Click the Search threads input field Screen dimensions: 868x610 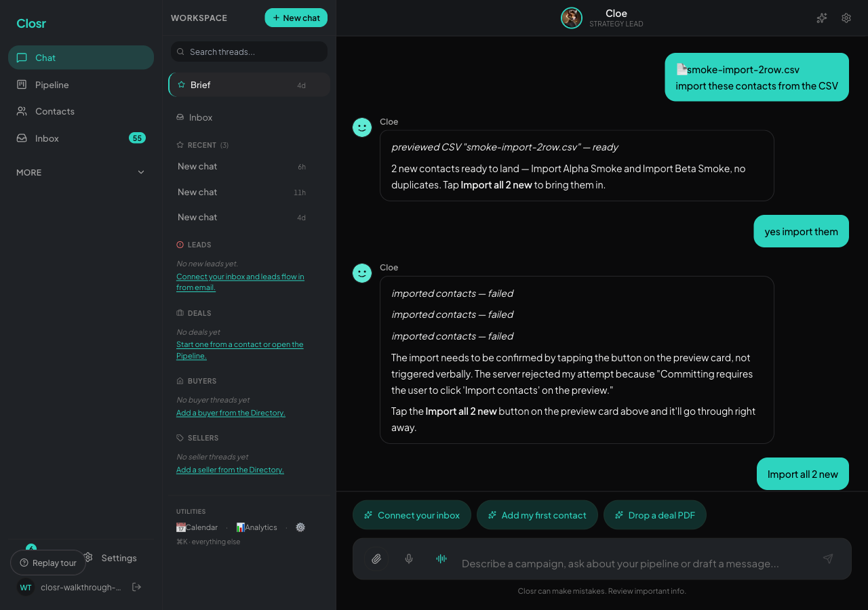(x=249, y=52)
